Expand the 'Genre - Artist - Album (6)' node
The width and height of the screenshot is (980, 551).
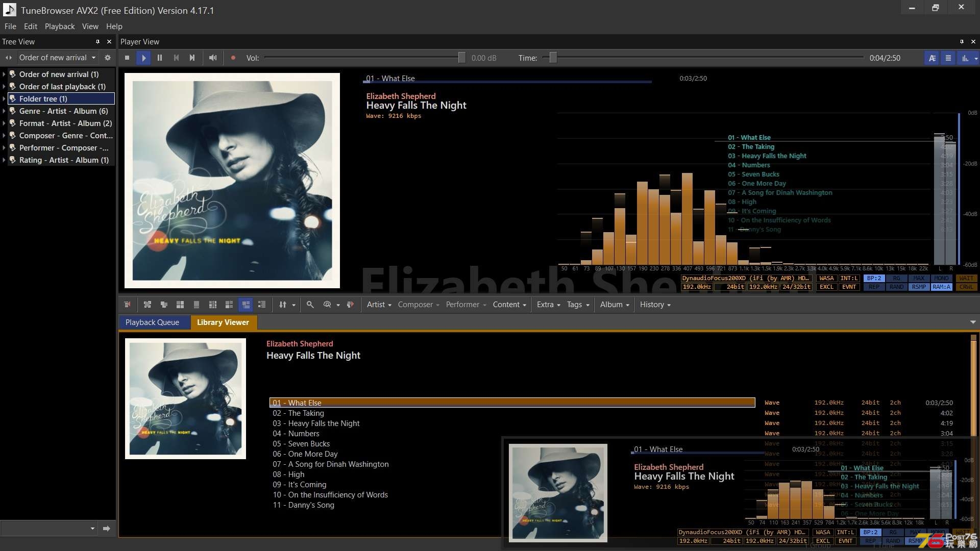point(4,111)
